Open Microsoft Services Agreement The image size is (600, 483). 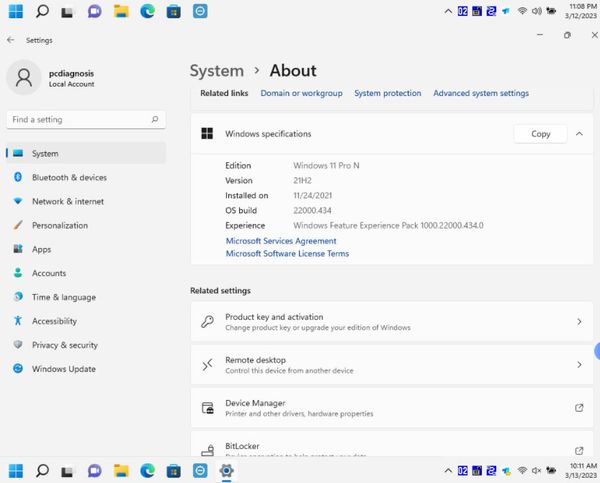tap(281, 241)
